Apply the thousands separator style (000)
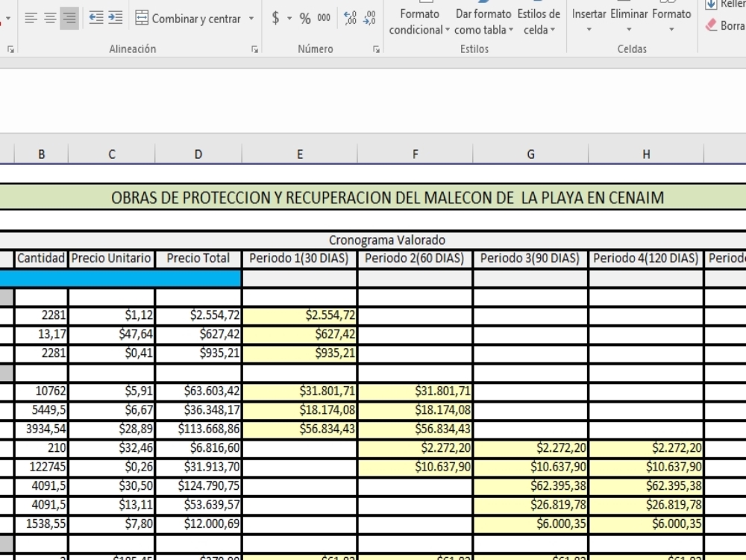The height and width of the screenshot is (560, 746). tap(324, 19)
